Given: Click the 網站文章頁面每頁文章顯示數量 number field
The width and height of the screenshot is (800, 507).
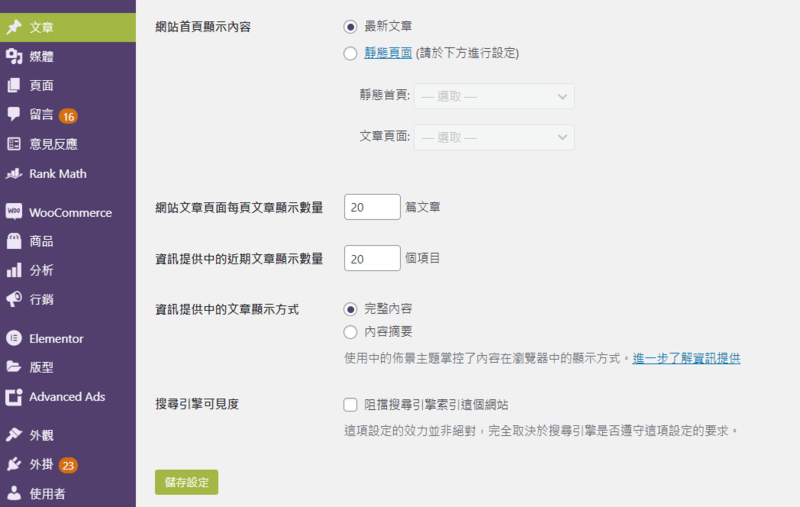Looking at the screenshot, I should click(371, 207).
